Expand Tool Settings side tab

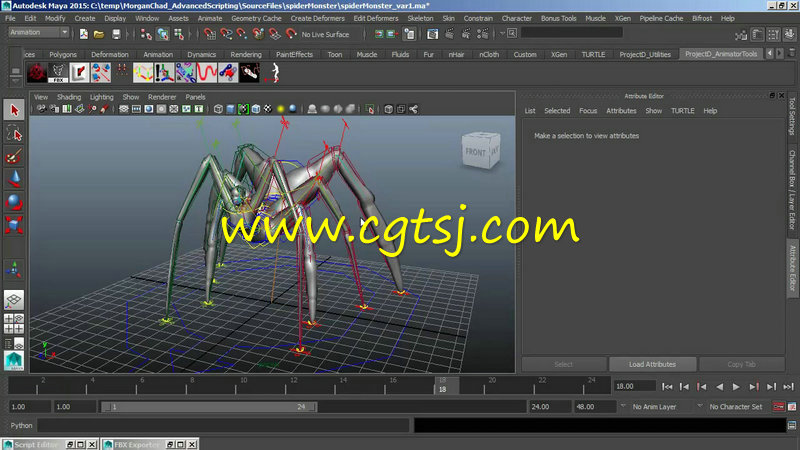point(792,117)
